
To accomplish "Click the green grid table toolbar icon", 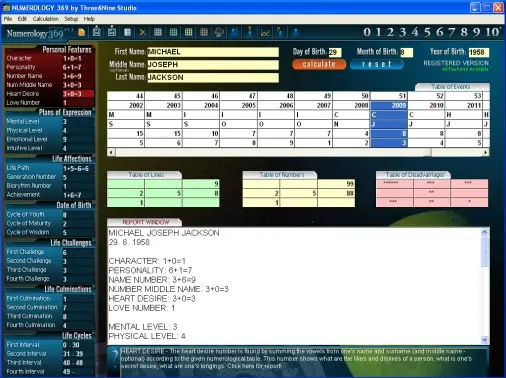I will tap(173, 32).
